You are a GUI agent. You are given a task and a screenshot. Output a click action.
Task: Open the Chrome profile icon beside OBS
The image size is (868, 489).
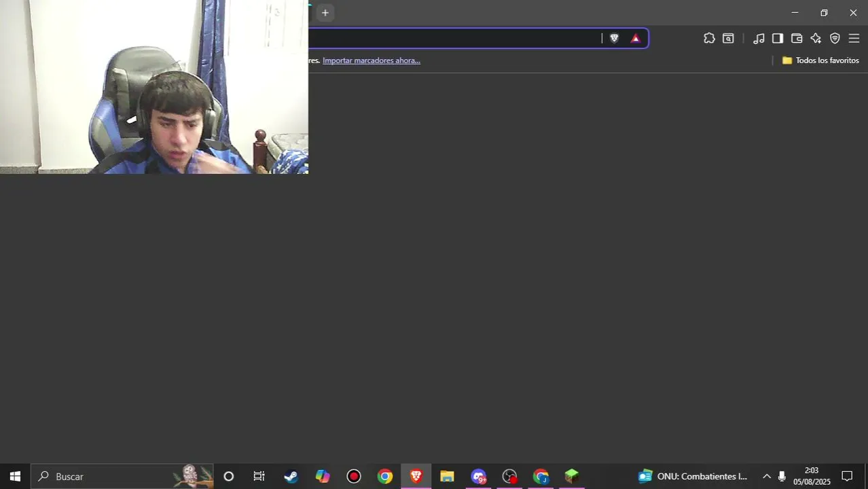541,476
